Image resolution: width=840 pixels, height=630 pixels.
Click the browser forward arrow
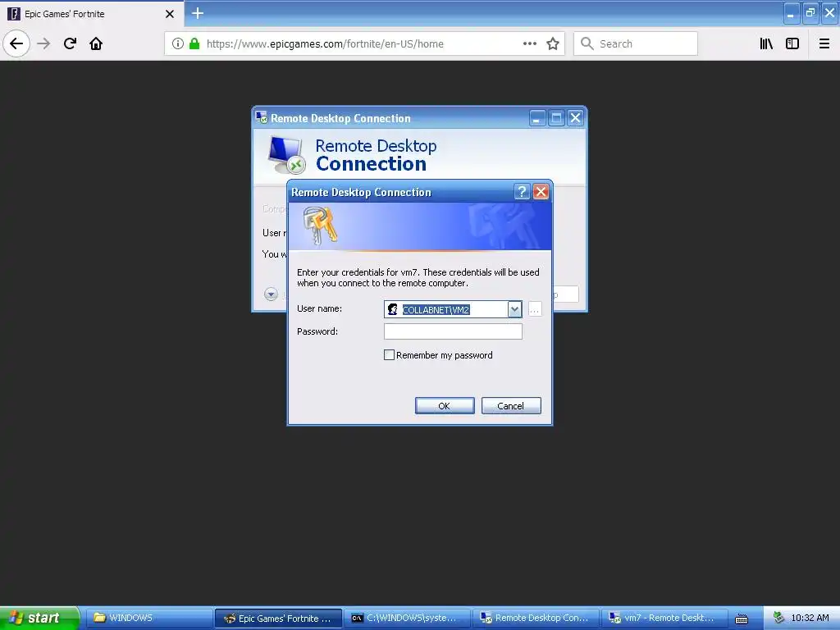click(43, 43)
